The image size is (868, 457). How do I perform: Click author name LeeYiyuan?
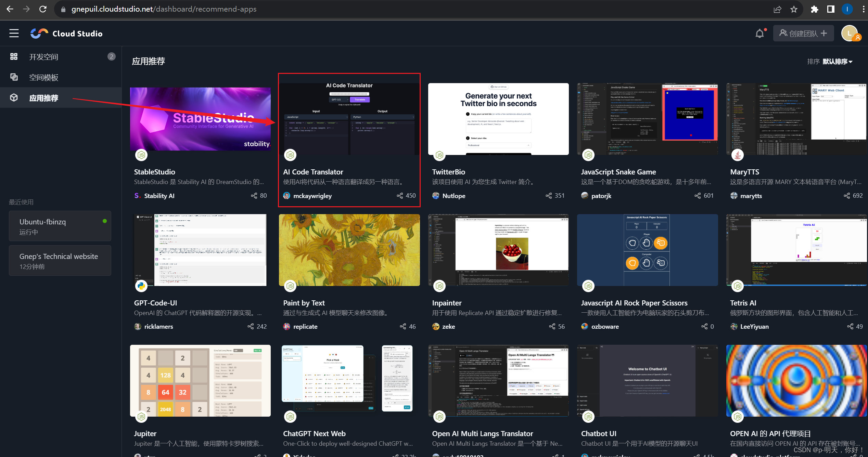tap(755, 327)
